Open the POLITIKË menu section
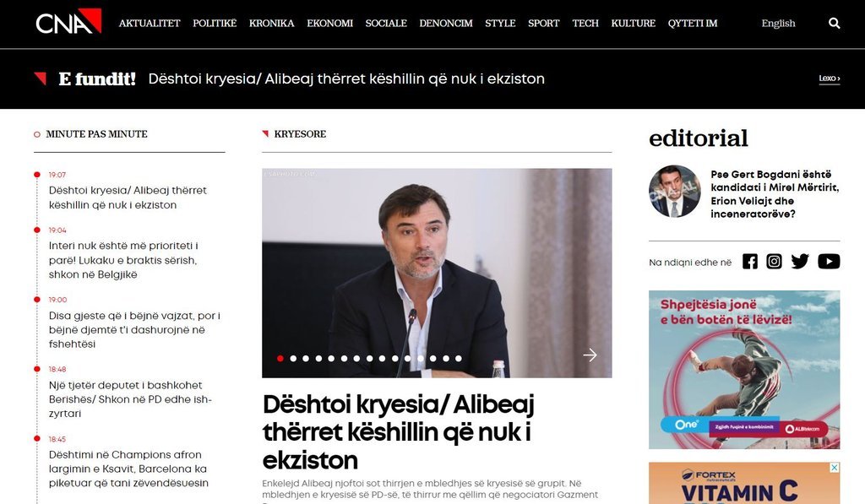This screenshot has width=865, height=504. tap(215, 23)
